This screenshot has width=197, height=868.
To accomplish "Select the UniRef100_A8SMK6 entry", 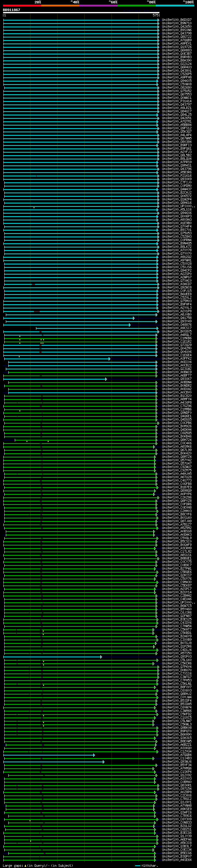I will (x=176, y=447).
